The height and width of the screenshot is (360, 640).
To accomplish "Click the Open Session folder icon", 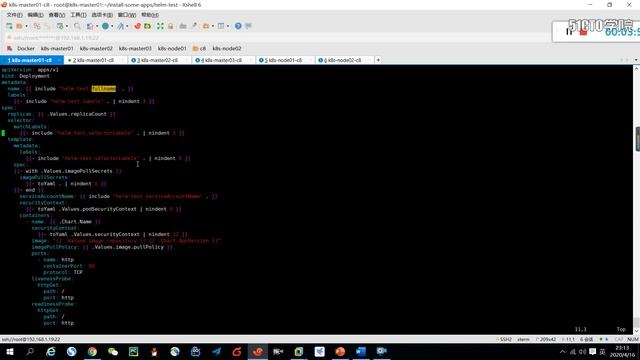I will click(19, 26).
